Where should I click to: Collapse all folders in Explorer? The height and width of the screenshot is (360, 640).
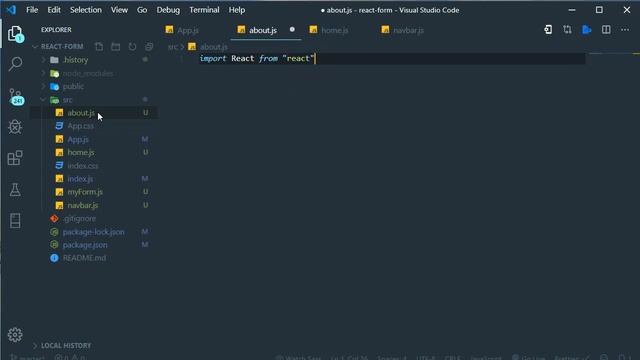click(x=149, y=47)
